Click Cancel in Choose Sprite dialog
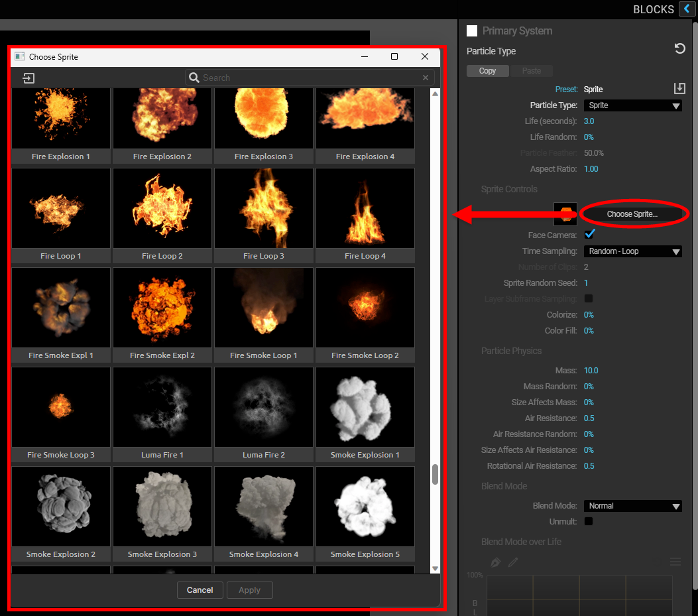Image resolution: width=698 pixels, height=616 pixels. [x=200, y=590]
